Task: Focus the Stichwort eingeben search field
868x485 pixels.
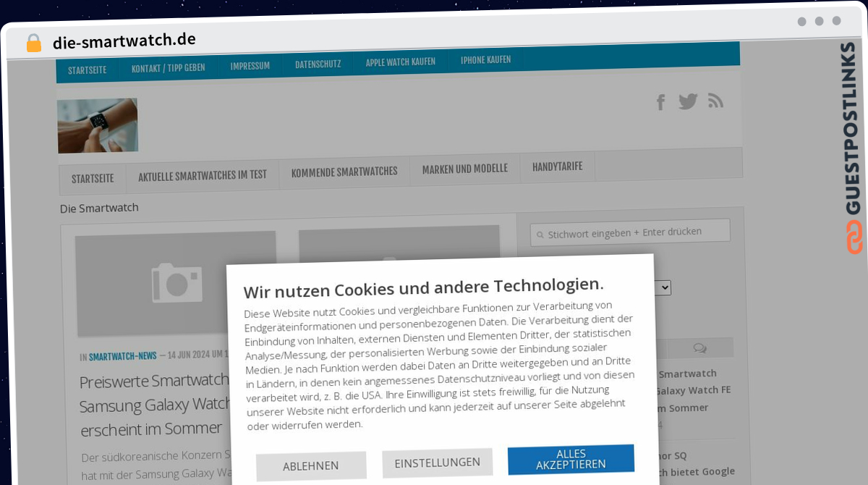Action: pos(630,232)
